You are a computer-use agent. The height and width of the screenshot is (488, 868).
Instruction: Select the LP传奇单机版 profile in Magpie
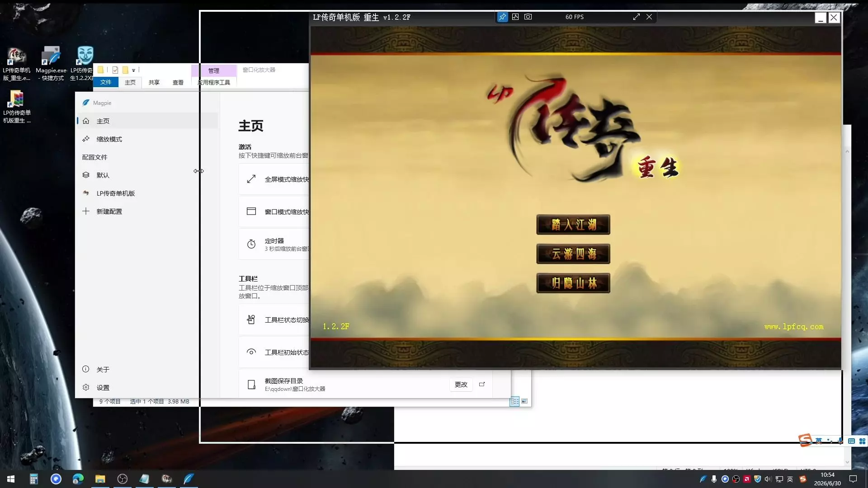pos(147,193)
